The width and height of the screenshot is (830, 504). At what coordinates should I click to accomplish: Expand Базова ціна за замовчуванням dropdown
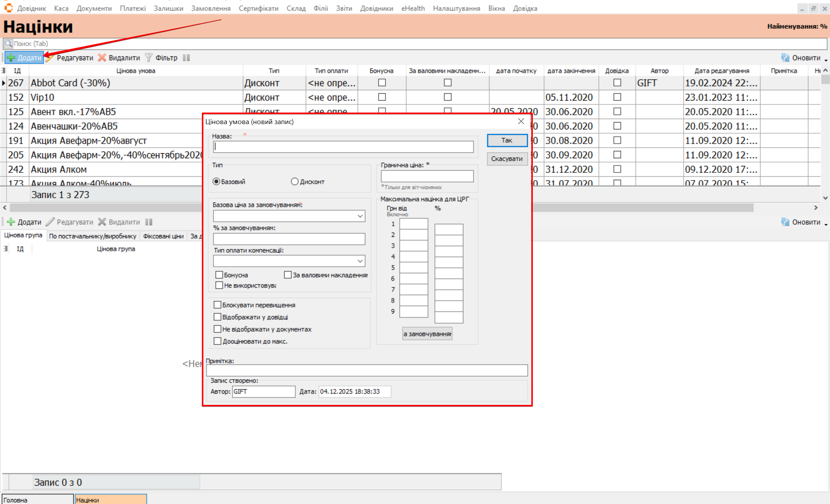point(360,216)
